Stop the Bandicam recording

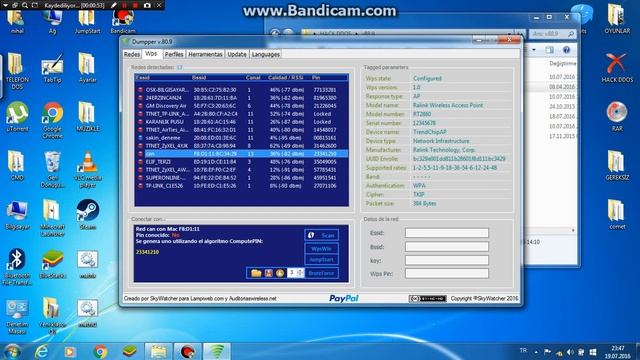135,5
